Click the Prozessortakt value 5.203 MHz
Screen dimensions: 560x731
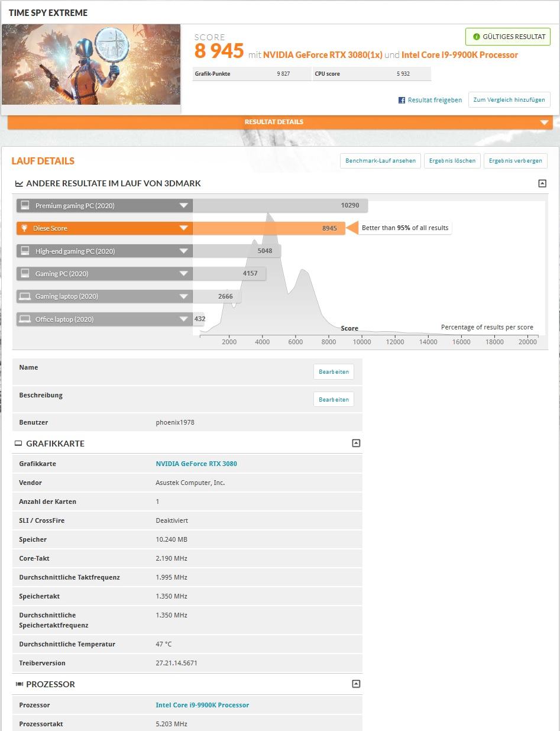tap(171, 724)
